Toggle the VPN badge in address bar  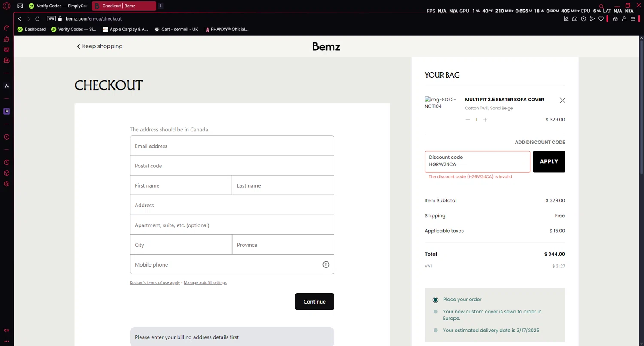pyautogui.click(x=51, y=19)
